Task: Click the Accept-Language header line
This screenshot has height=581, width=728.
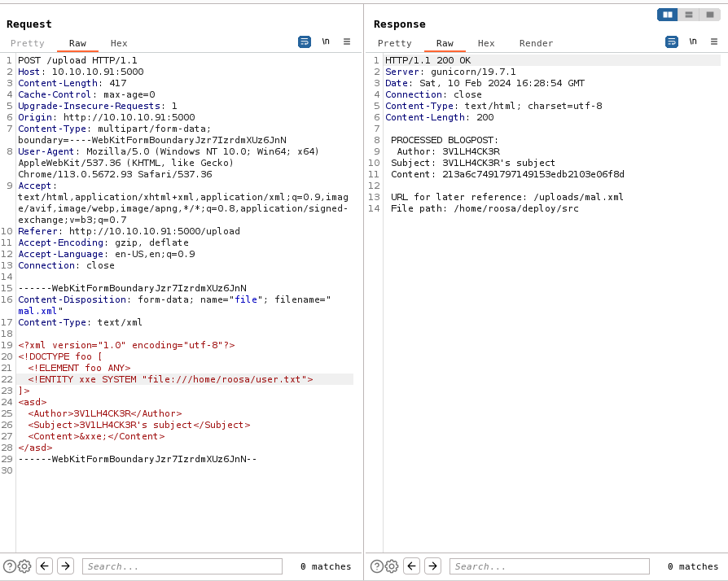Action: (107, 254)
